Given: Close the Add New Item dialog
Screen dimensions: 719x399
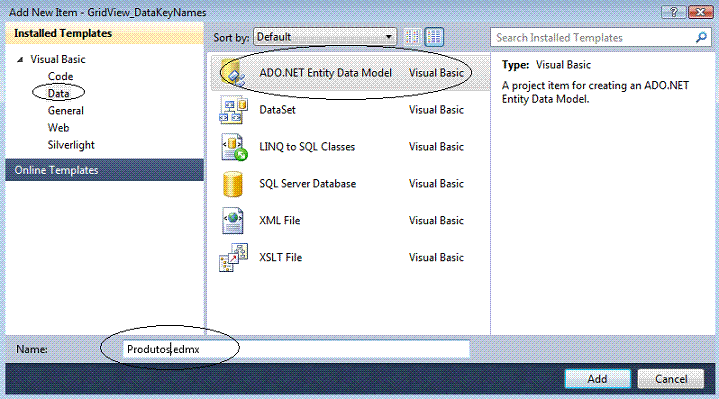Looking at the screenshot, I should point(700,12).
